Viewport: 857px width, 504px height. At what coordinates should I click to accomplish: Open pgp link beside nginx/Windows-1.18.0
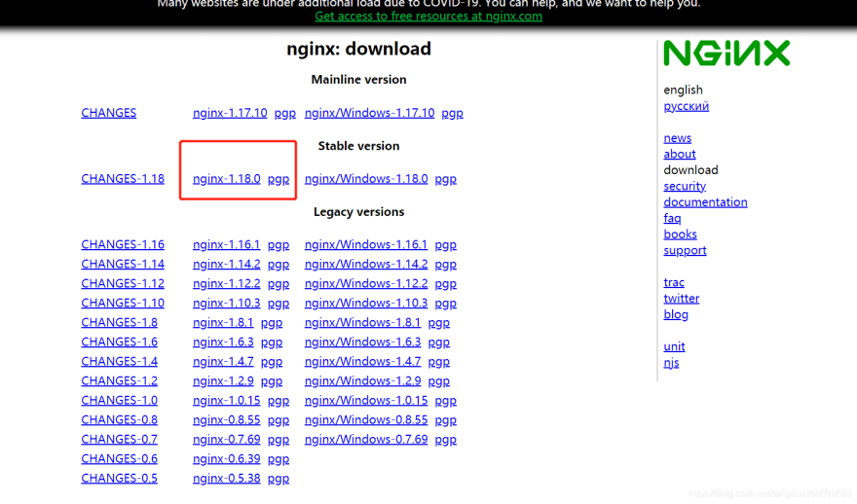[x=445, y=180]
